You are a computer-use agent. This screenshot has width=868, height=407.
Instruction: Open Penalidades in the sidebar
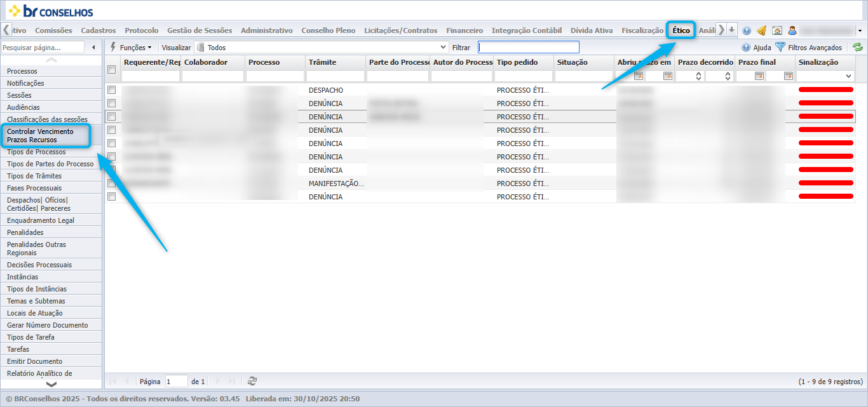tap(51, 232)
